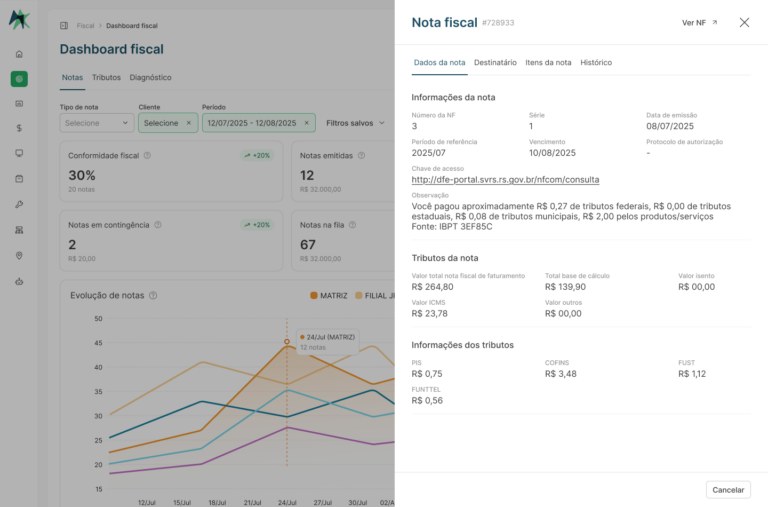Remove the Período date range filter
The image size is (768, 507).
click(x=307, y=123)
